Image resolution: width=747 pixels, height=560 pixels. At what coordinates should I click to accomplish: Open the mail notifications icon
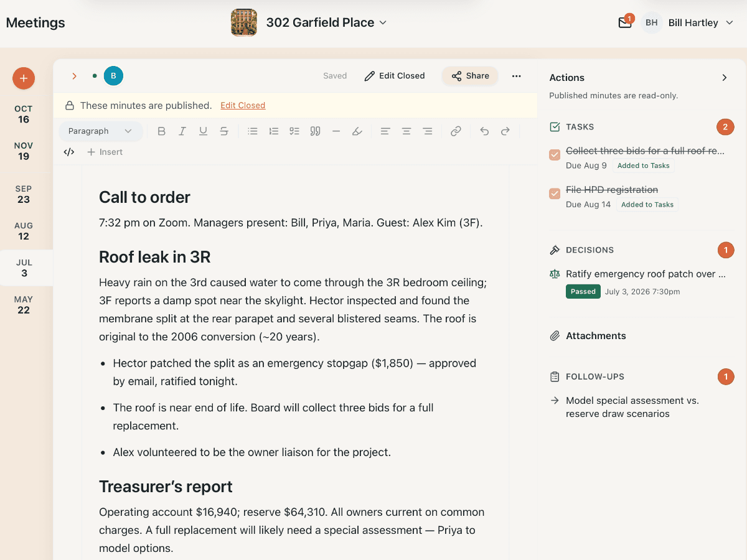(x=624, y=22)
